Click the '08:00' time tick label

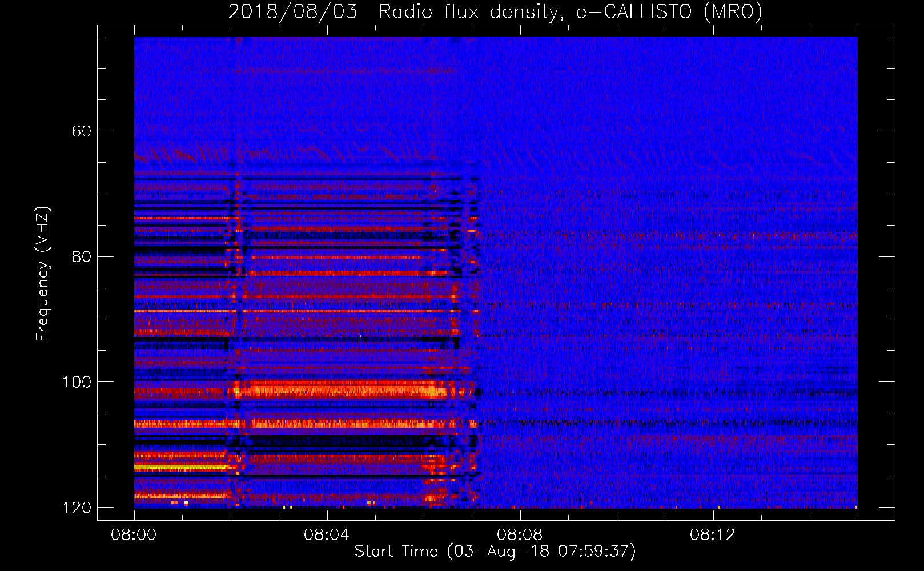click(134, 535)
